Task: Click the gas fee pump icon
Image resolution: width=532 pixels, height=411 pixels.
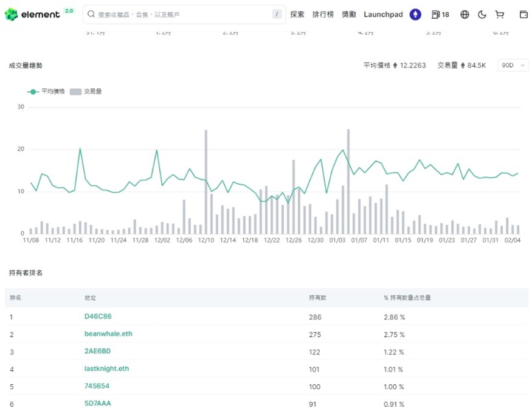Action: click(x=435, y=15)
